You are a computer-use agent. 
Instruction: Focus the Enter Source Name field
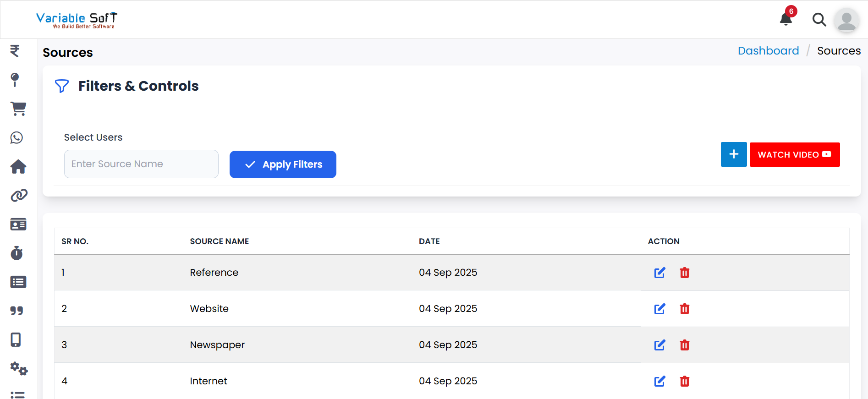pos(141,164)
